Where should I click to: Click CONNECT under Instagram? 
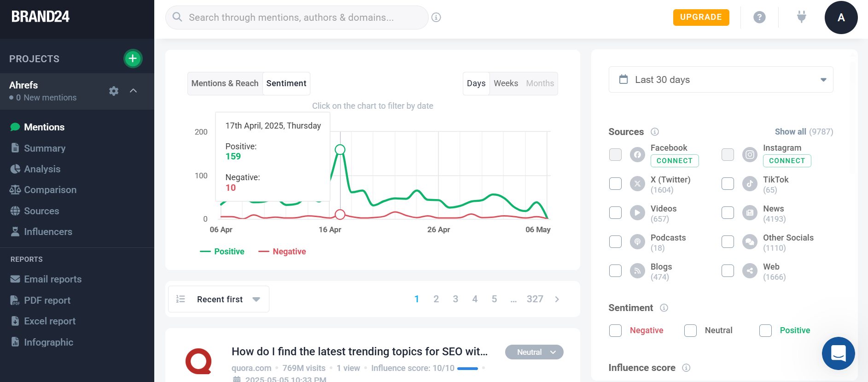coord(787,161)
